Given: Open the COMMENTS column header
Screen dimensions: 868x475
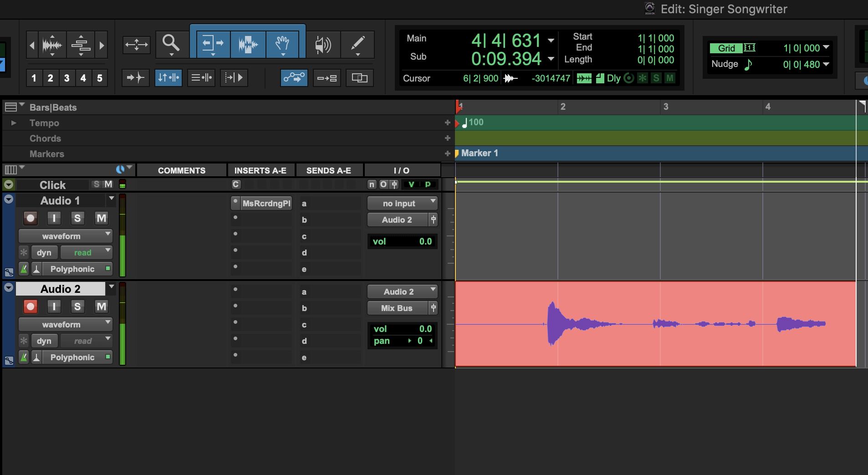Looking at the screenshot, I should [x=181, y=170].
